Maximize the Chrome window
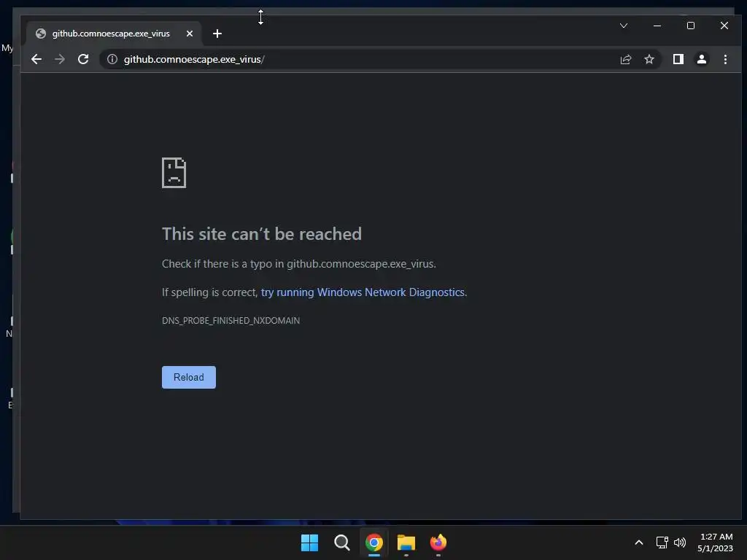This screenshot has height=560, width=747. [690, 26]
